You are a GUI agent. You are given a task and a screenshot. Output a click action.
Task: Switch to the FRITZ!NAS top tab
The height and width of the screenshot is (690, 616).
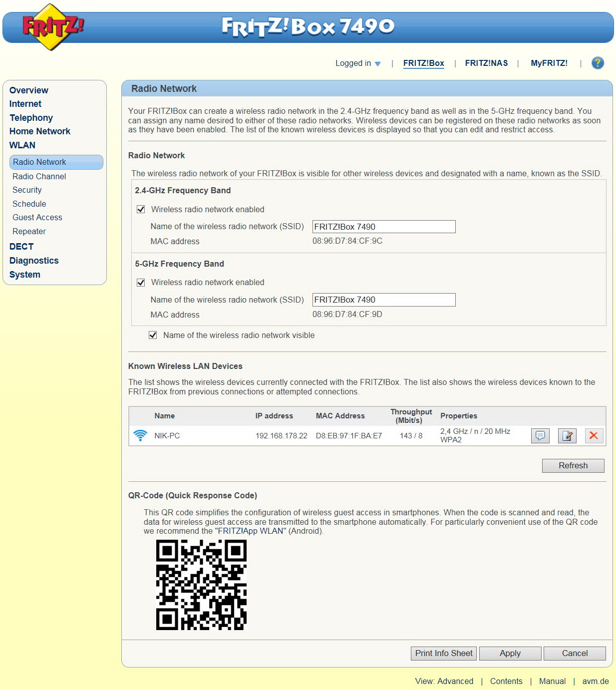[x=487, y=63]
